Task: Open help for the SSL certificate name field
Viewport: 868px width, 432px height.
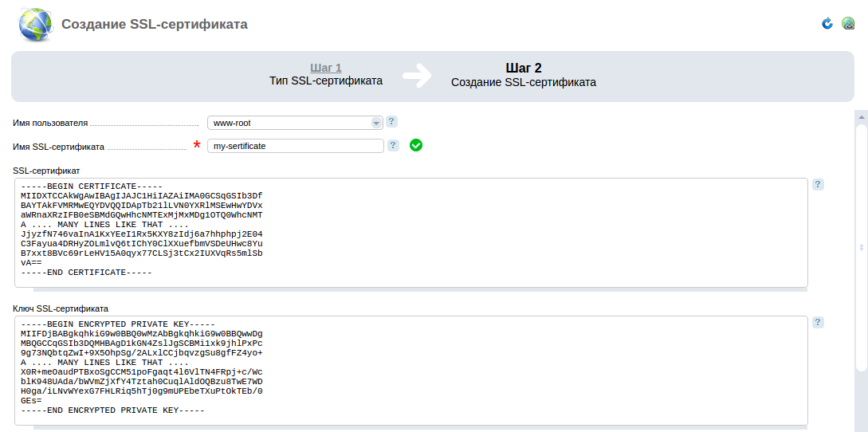Action: click(393, 145)
